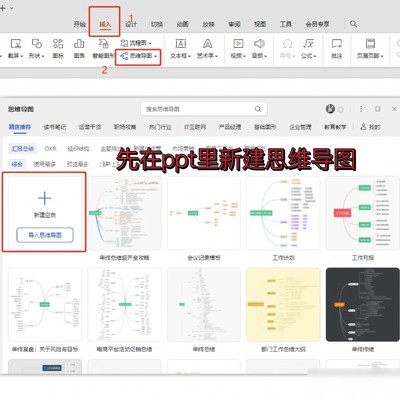The width and height of the screenshot is (400, 400).
Task: Switch to the 插入 ribbon tab
Action: 105,24
